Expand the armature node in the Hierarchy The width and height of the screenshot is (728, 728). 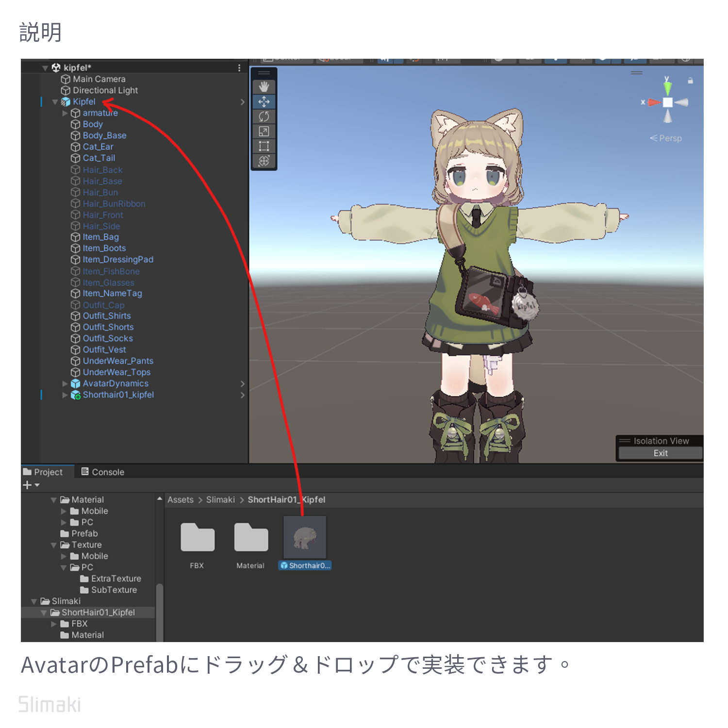tap(66, 113)
